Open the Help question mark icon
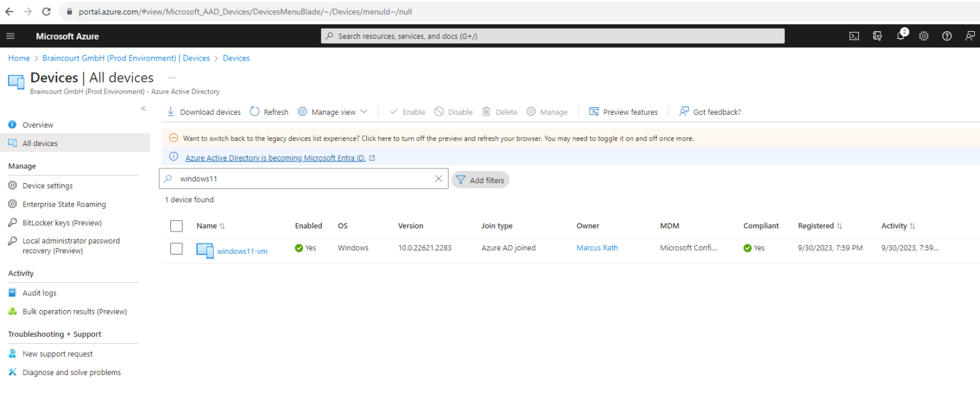This screenshot has height=393, width=980. tap(947, 36)
